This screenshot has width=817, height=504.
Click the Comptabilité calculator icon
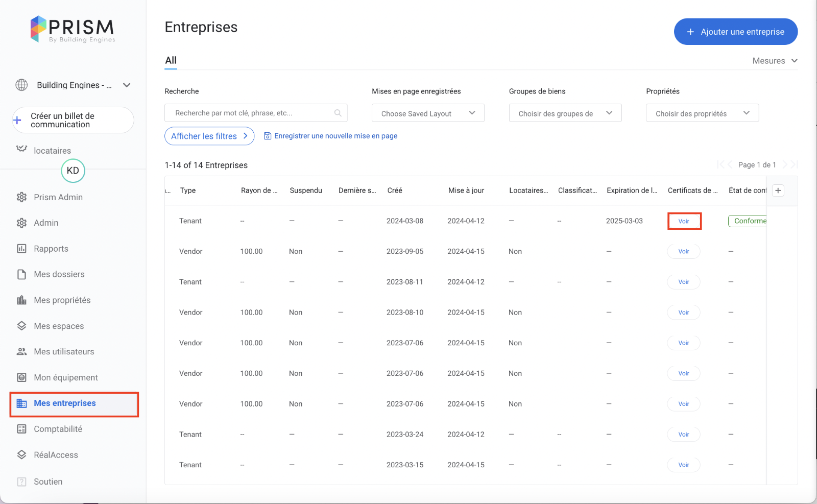pos(21,429)
